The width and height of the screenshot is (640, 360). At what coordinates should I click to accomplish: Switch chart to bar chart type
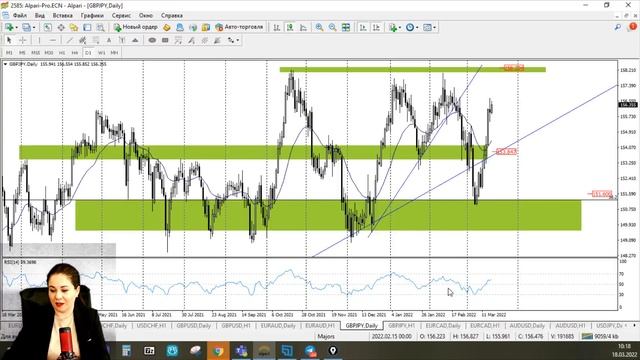[x=276, y=27]
